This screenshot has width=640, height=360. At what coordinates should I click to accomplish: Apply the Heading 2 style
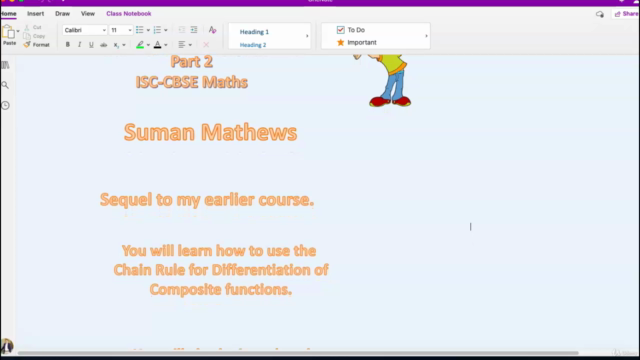tap(253, 45)
